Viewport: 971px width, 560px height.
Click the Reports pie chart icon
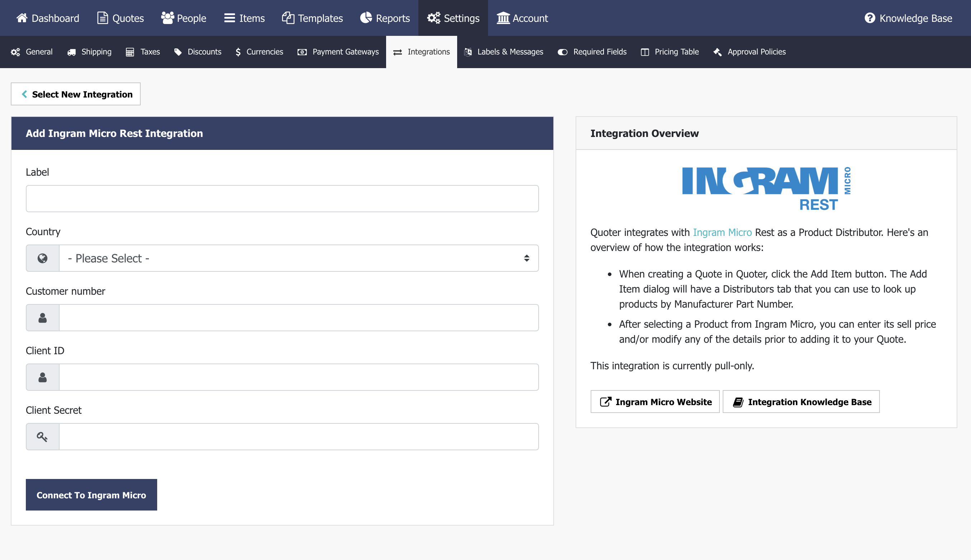(x=366, y=18)
